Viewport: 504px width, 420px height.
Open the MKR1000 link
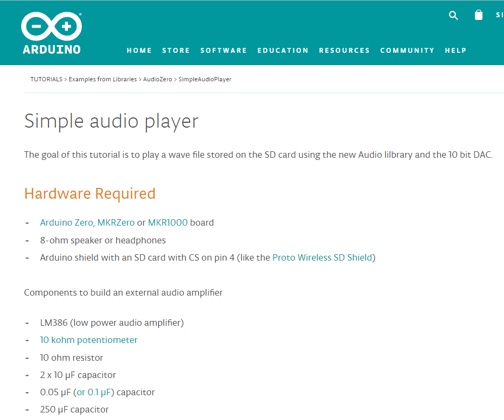point(167,223)
